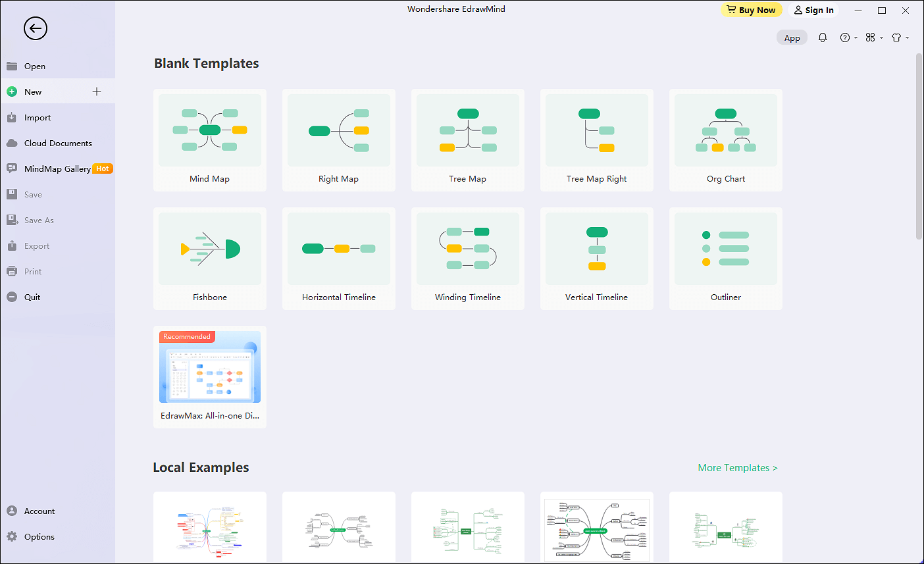Click the "Right Map" template label

point(339,178)
